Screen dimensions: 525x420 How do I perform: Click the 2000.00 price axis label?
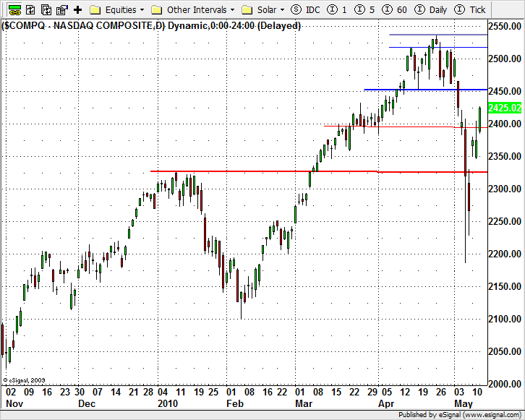click(505, 384)
